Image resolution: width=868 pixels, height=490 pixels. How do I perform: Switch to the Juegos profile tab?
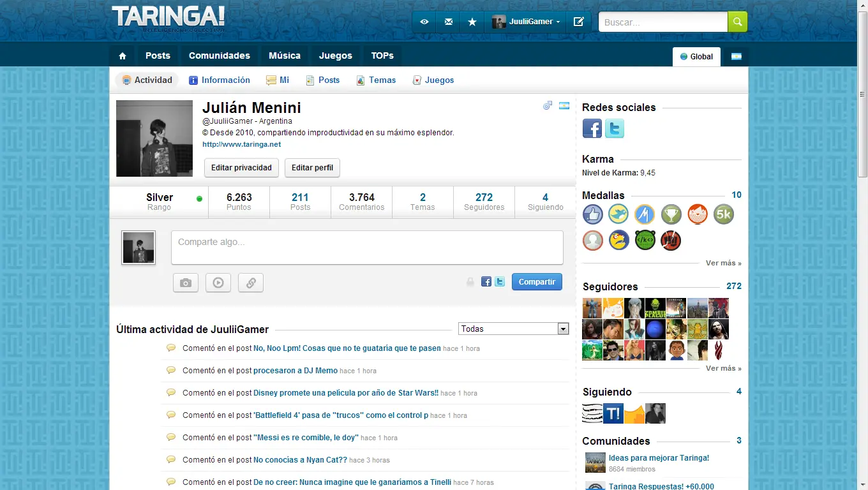433,80
